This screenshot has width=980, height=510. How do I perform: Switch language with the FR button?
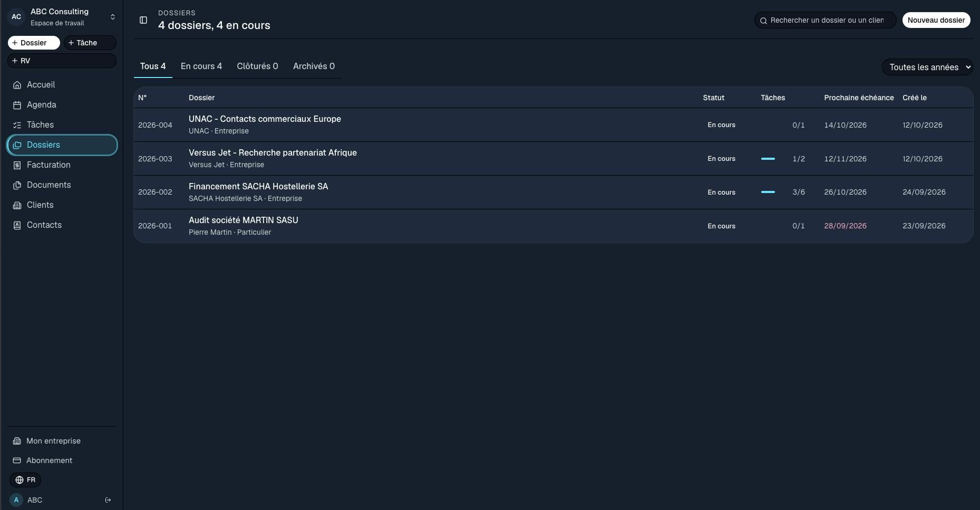click(25, 480)
